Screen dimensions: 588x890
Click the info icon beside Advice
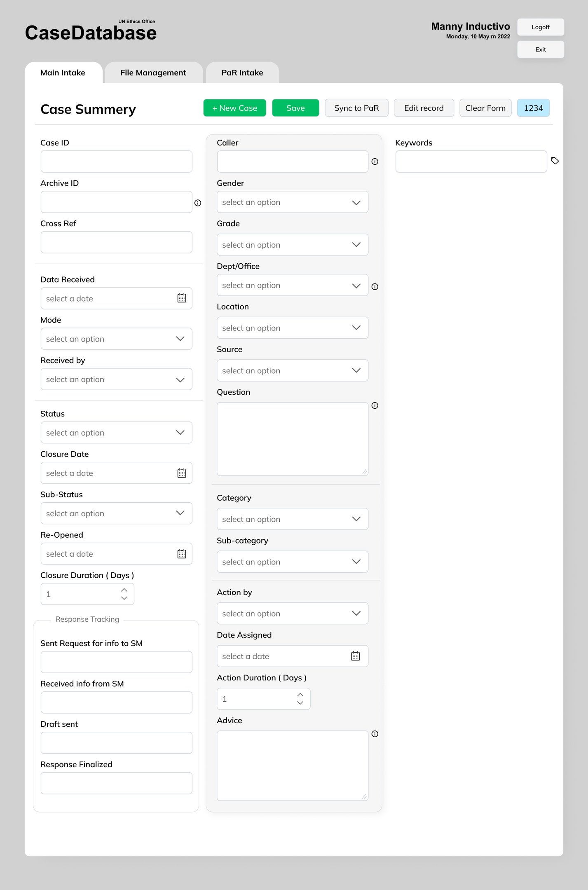[x=375, y=734]
